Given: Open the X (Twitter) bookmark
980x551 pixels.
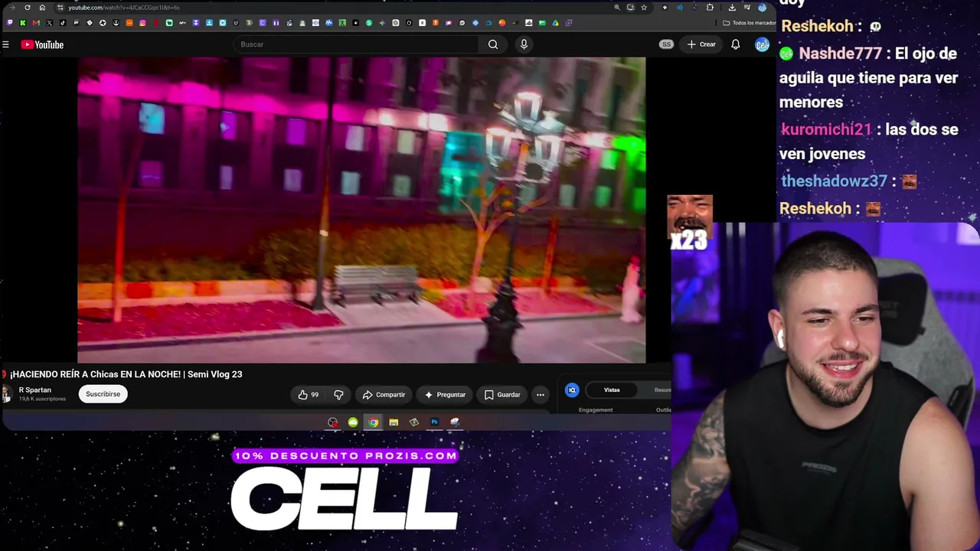Looking at the screenshot, I should click(50, 23).
